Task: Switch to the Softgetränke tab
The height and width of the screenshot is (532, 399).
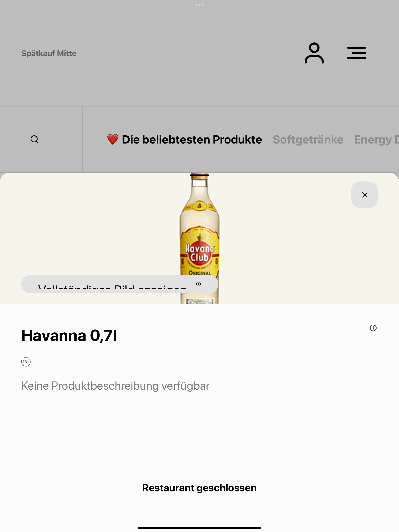Action: click(x=308, y=139)
